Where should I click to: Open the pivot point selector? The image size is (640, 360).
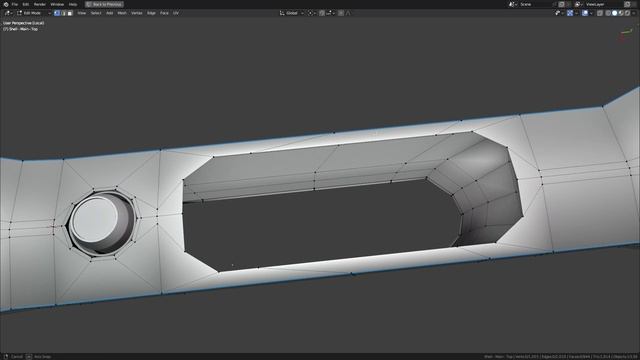(311, 13)
